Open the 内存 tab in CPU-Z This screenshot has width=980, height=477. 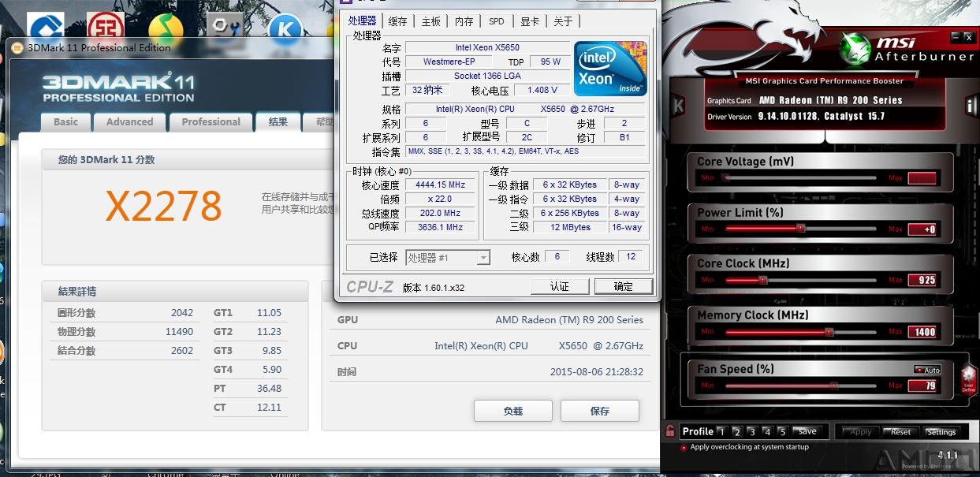464,21
